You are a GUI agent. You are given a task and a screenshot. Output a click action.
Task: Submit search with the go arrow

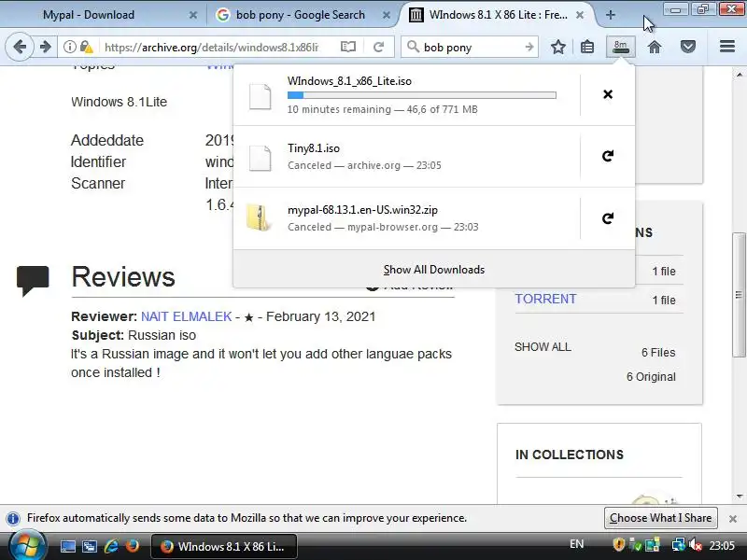[x=529, y=47]
